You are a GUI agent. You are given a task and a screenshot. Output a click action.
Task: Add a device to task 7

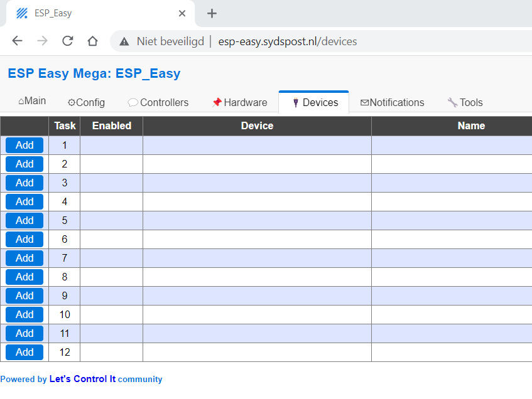tap(24, 258)
